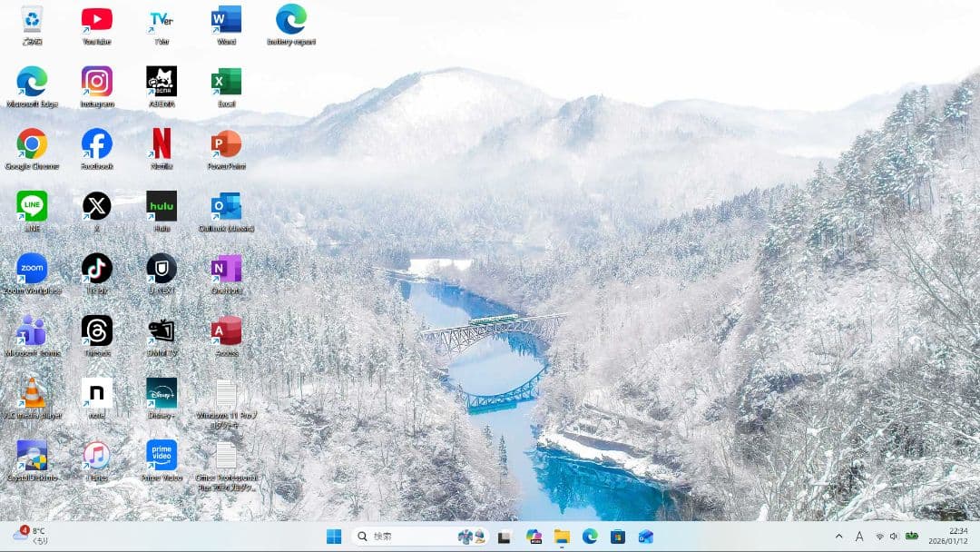Start Zoom Workplace
The width and height of the screenshot is (980, 552).
coord(32,270)
